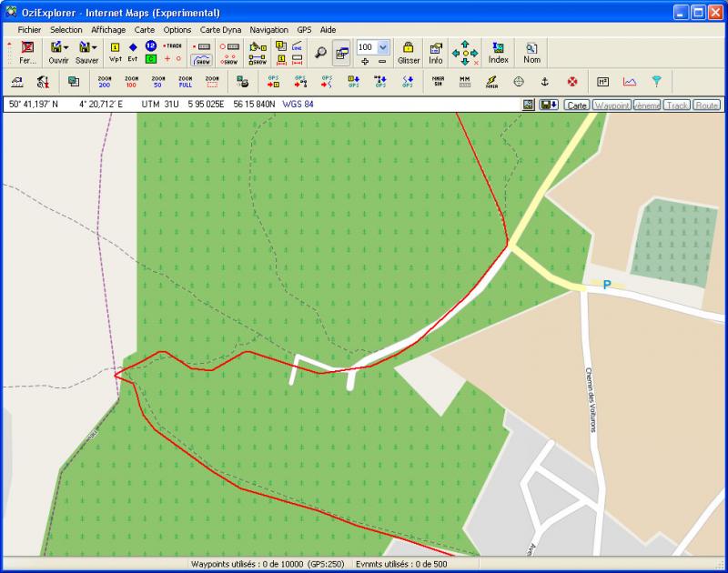Viewport: 728px width, 573px height.
Task: Click the Zoom 100 button
Action: click(x=131, y=82)
